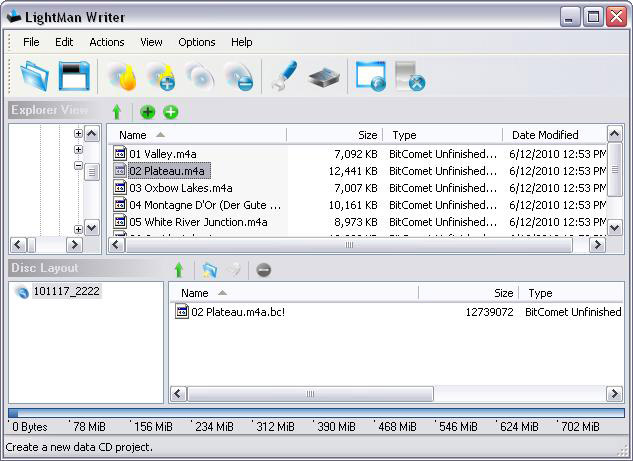Select disc 101117_2222 in the layout tree
The height and width of the screenshot is (461, 633).
[66, 292]
